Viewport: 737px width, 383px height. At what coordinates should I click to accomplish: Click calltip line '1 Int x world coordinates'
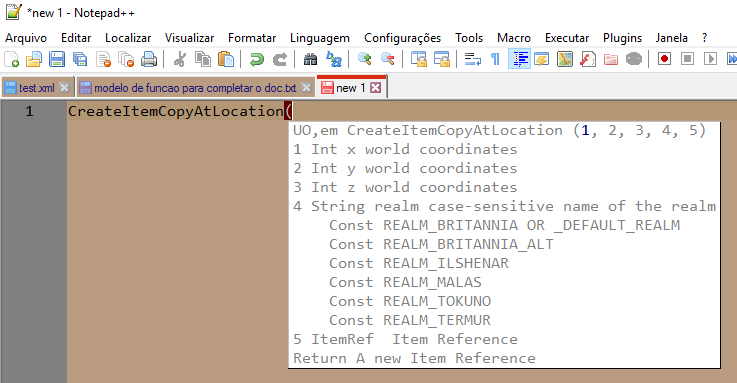pos(405,149)
